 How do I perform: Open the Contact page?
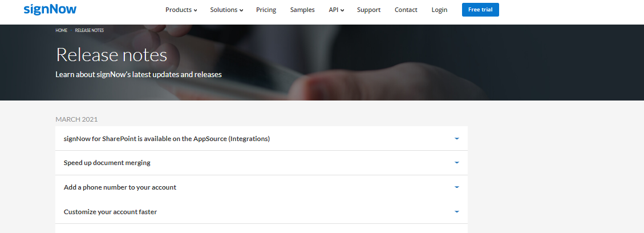406,10
